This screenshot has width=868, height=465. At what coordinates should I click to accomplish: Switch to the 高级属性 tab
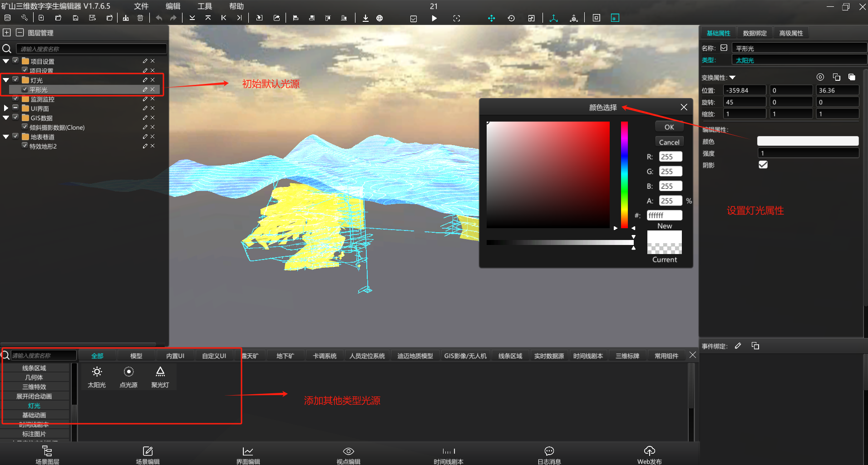(x=791, y=33)
